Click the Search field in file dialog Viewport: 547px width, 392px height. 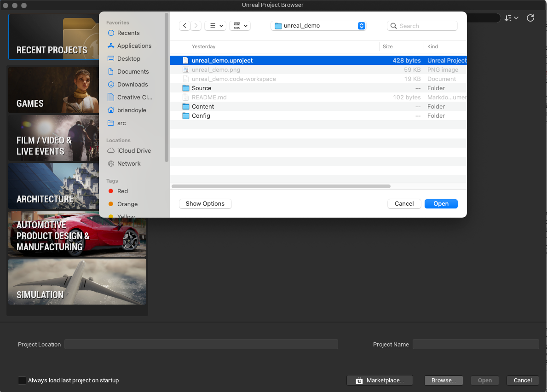click(422, 26)
